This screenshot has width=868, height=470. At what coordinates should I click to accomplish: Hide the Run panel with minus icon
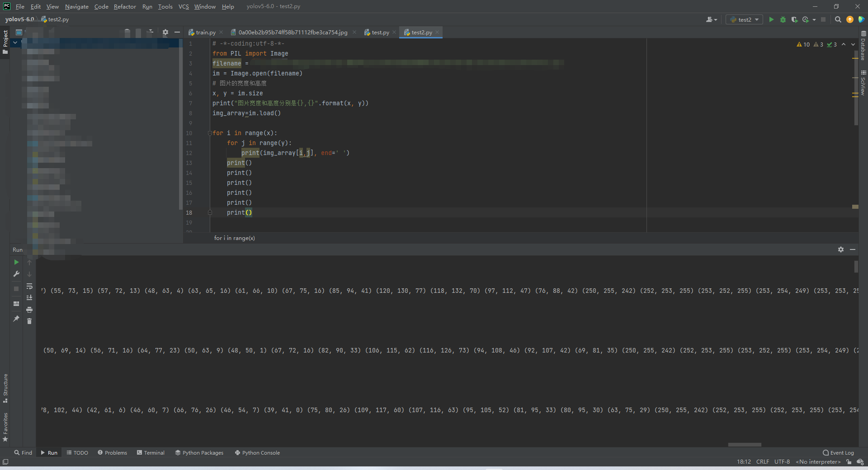coord(853,249)
